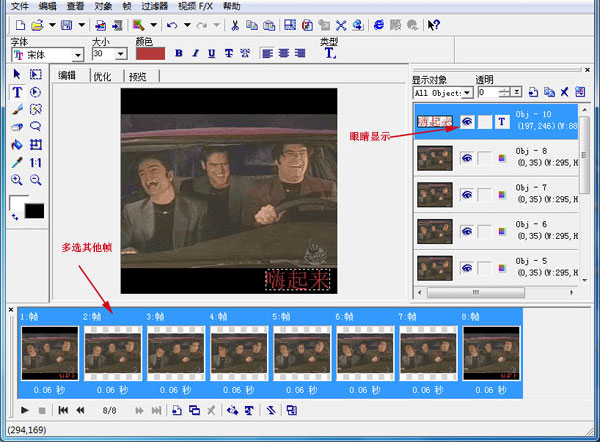
Task: Click the Open folder icon
Action: point(37,25)
